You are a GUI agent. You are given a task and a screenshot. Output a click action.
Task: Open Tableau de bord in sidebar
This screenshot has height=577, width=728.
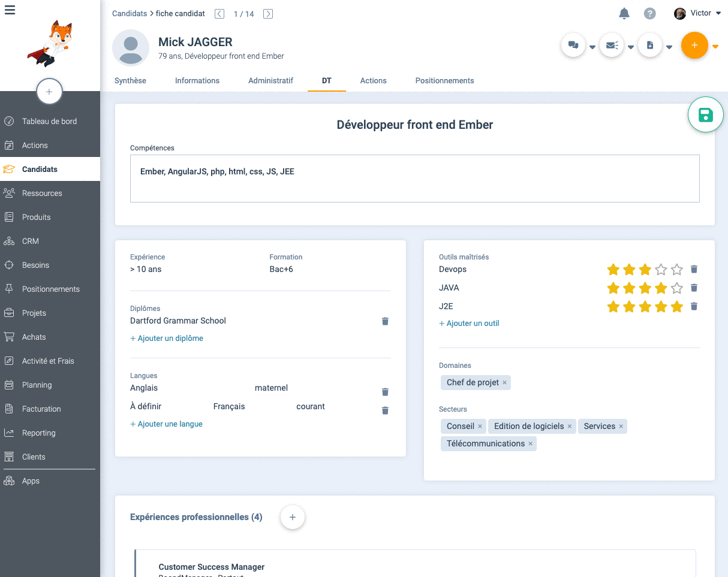(50, 121)
